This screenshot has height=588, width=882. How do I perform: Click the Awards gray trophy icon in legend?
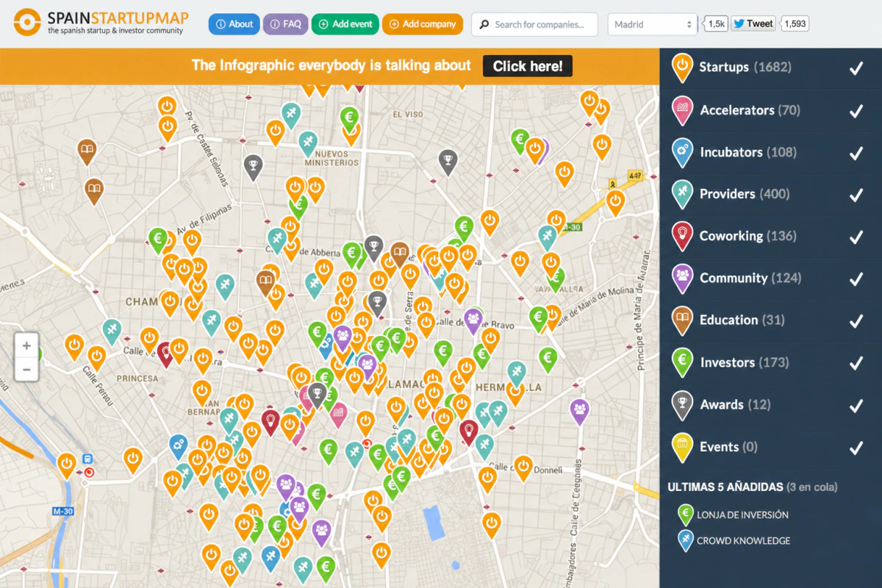point(683,404)
